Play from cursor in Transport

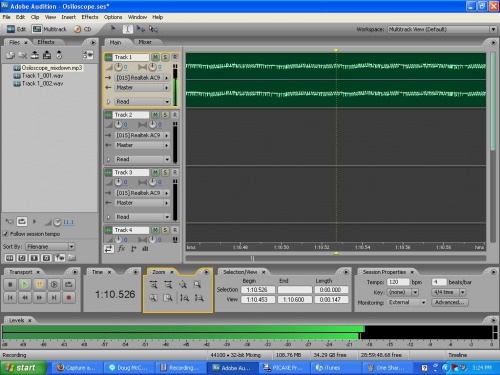tap(25, 284)
